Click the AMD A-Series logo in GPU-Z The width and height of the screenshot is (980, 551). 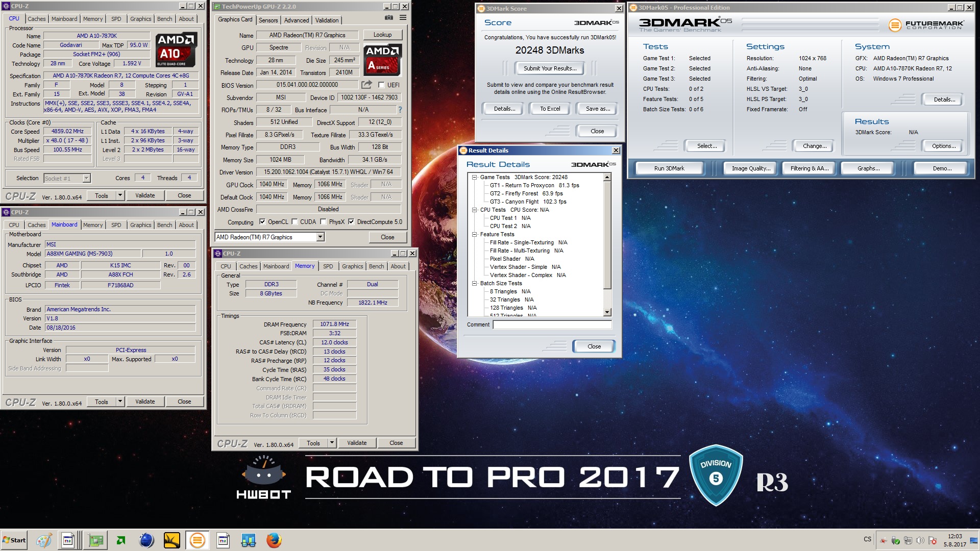tap(382, 59)
